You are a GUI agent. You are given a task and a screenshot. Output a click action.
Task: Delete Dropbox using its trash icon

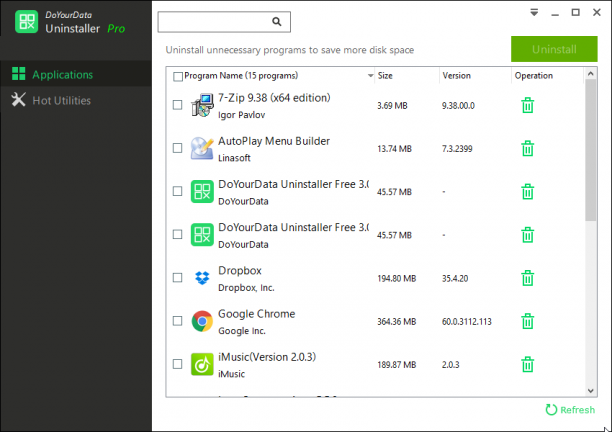pyautogui.click(x=527, y=278)
